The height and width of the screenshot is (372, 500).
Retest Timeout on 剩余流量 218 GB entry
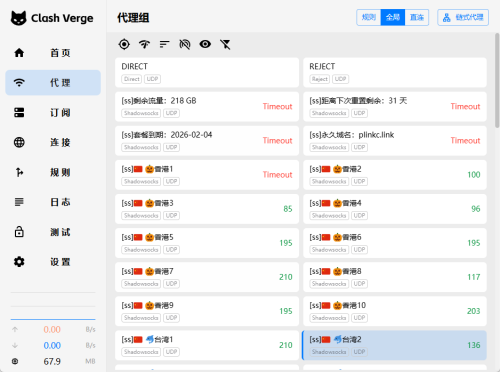pyautogui.click(x=277, y=106)
